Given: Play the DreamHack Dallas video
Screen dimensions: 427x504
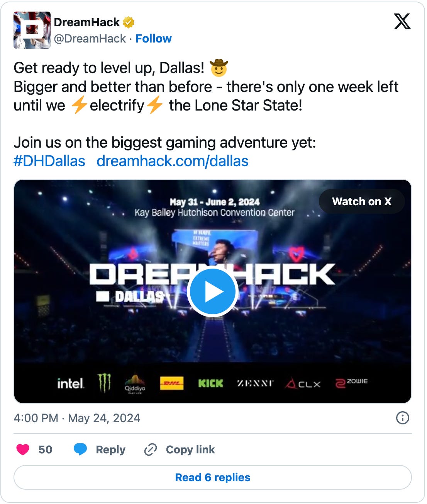Looking at the screenshot, I should (212, 291).
